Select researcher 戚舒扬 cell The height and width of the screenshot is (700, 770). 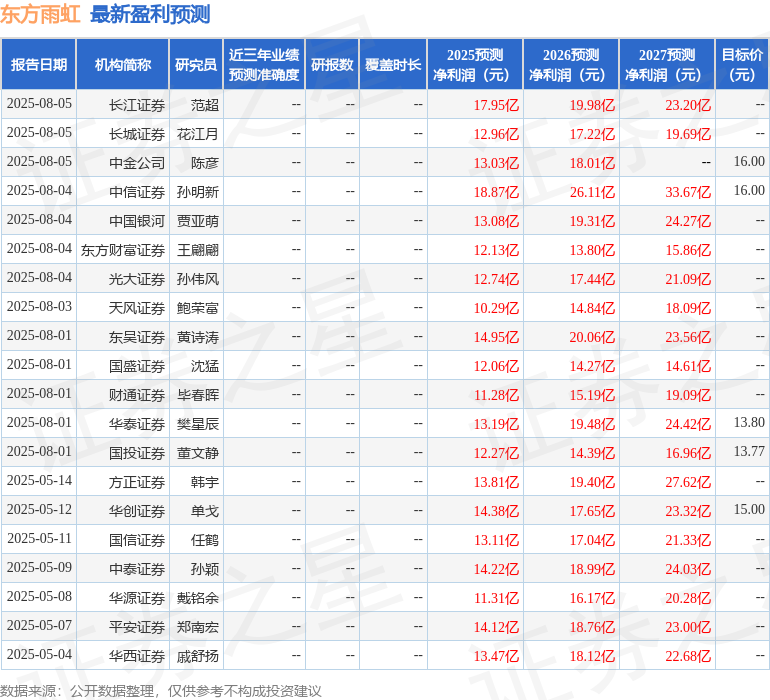[198, 656]
